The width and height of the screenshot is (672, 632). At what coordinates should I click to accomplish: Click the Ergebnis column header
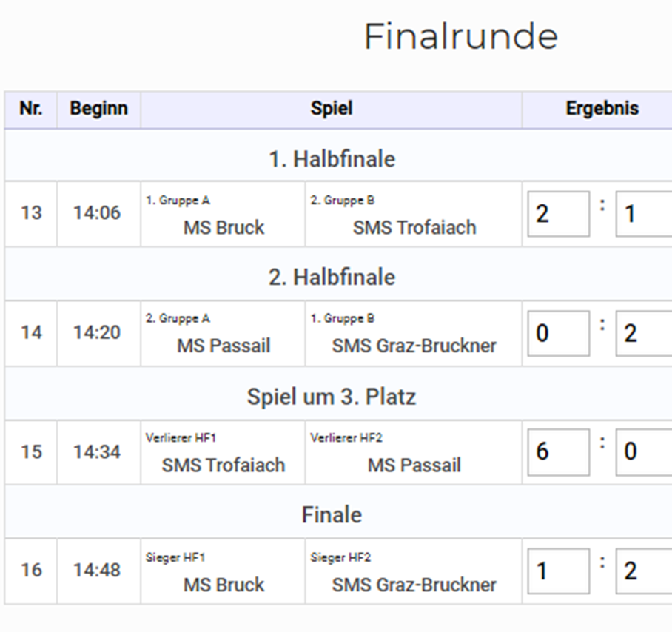(602, 109)
